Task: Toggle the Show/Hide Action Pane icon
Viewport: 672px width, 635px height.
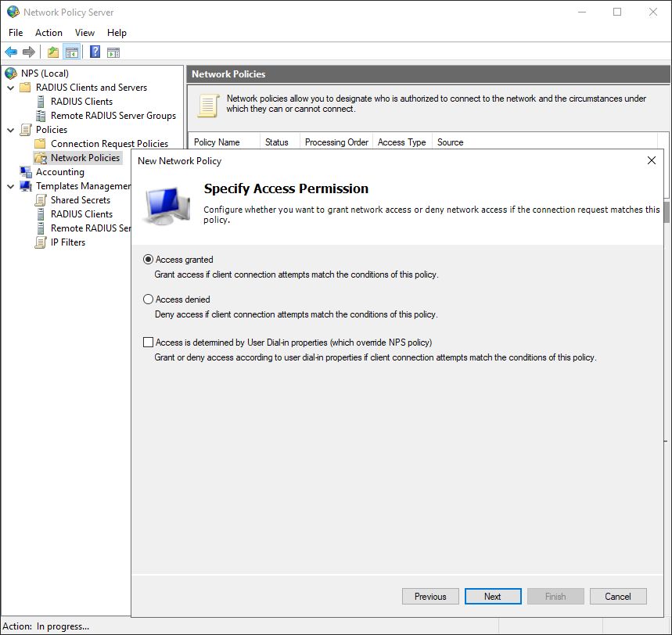Action: coord(113,52)
